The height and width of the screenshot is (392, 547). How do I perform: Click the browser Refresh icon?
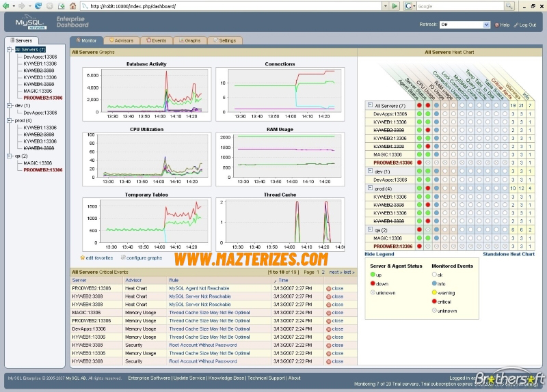(x=38, y=5)
